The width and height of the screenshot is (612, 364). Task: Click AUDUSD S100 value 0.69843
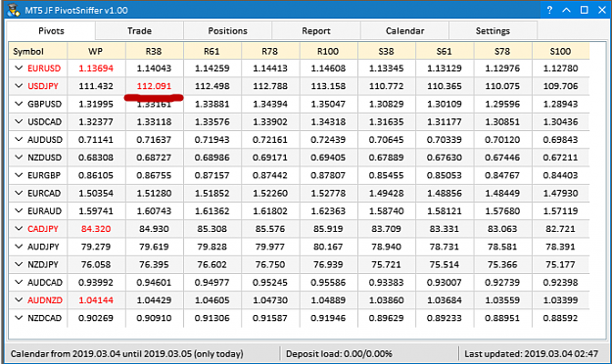tap(560, 140)
